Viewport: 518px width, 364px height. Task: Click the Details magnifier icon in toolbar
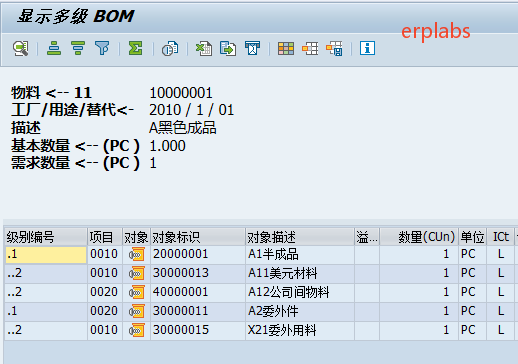(x=20, y=49)
